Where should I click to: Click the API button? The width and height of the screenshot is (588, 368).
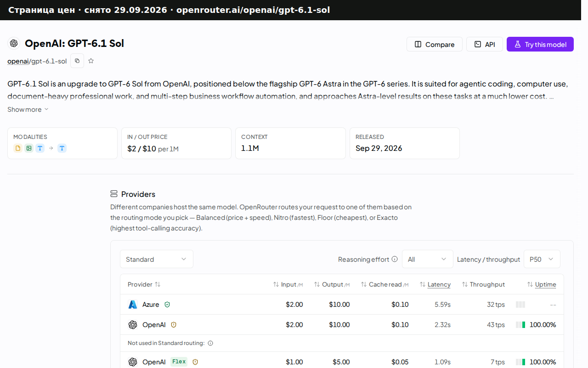pyautogui.click(x=485, y=44)
